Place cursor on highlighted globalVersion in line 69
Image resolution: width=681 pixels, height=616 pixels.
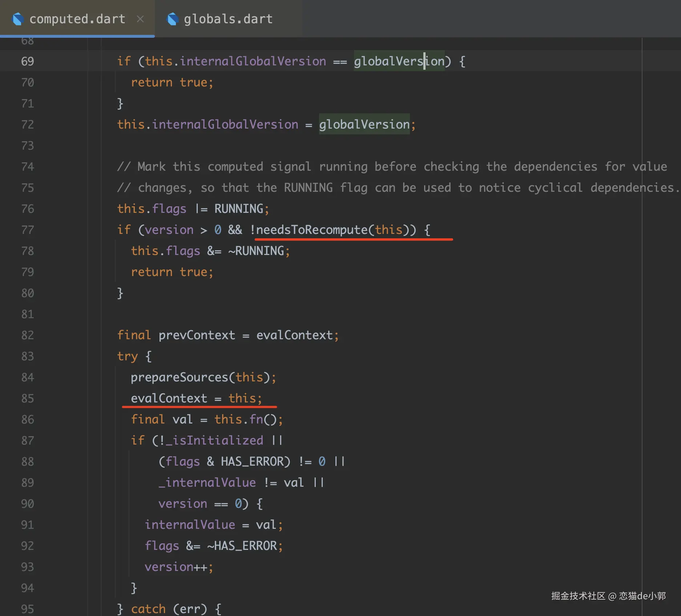(x=399, y=61)
